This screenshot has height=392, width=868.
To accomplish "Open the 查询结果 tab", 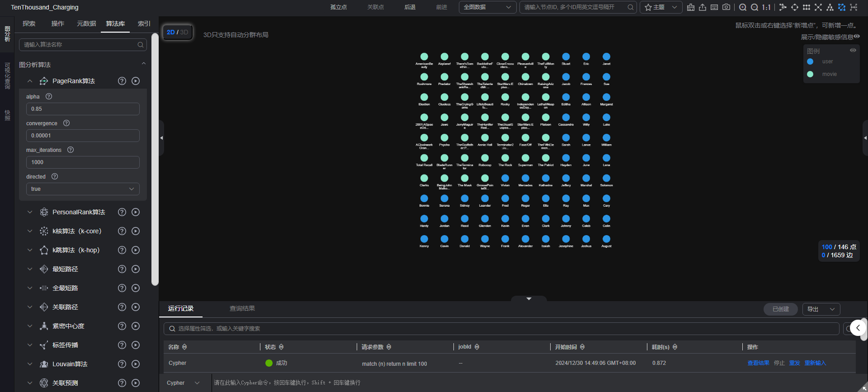I will pos(242,308).
